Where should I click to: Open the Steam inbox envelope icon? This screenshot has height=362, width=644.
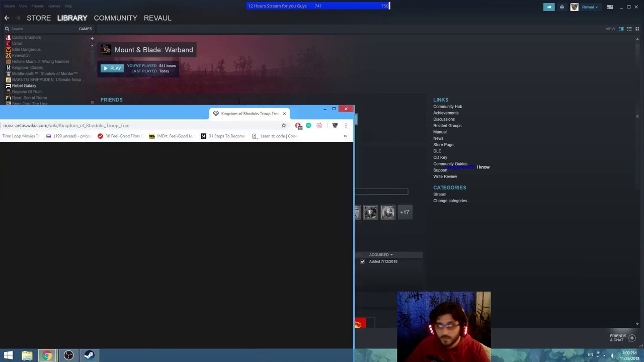562,7
